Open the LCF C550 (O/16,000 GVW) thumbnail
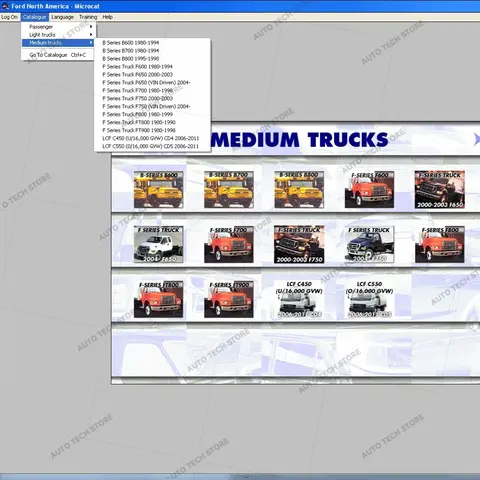This screenshot has height=480, width=480. (369, 299)
